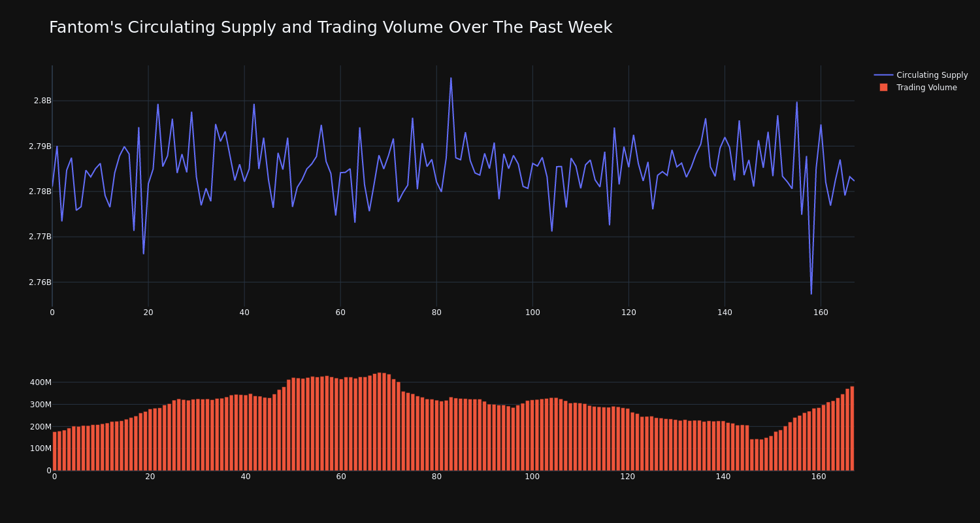Click the 80 tick on supply chart x-axis

click(x=436, y=312)
